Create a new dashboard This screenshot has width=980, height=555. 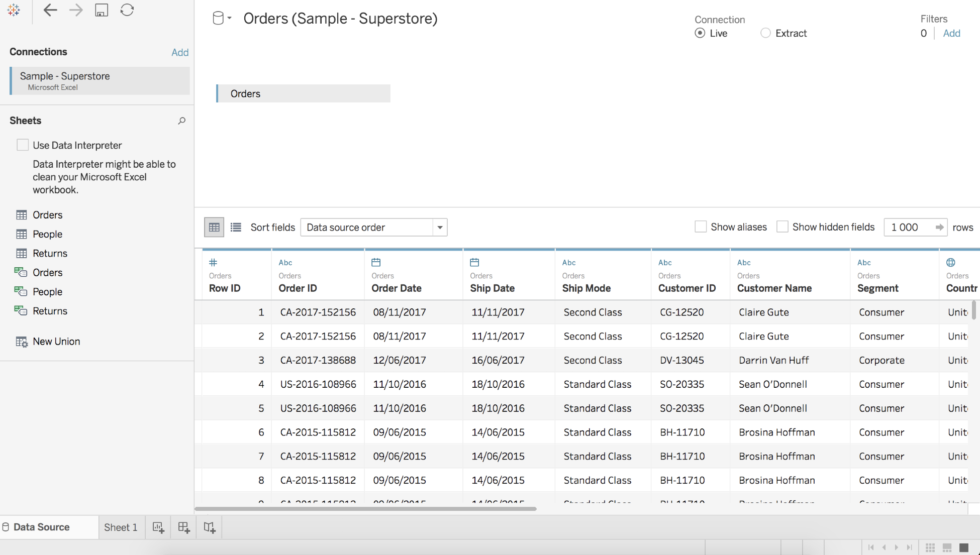[184, 527]
